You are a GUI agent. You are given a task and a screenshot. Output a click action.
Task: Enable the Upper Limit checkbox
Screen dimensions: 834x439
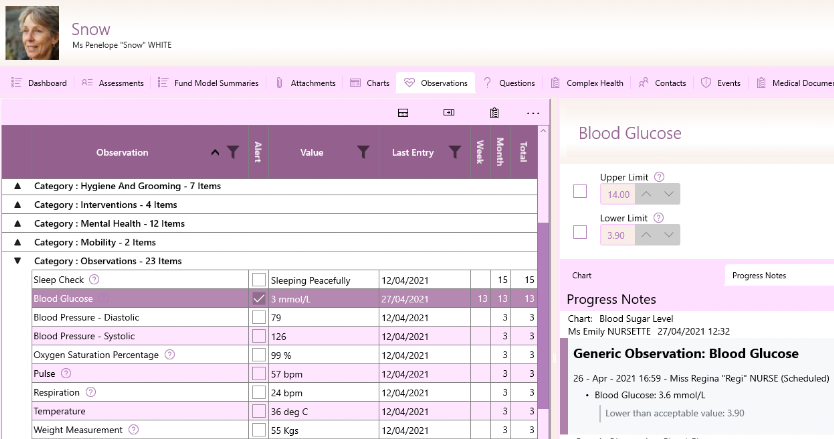click(x=580, y=191)
